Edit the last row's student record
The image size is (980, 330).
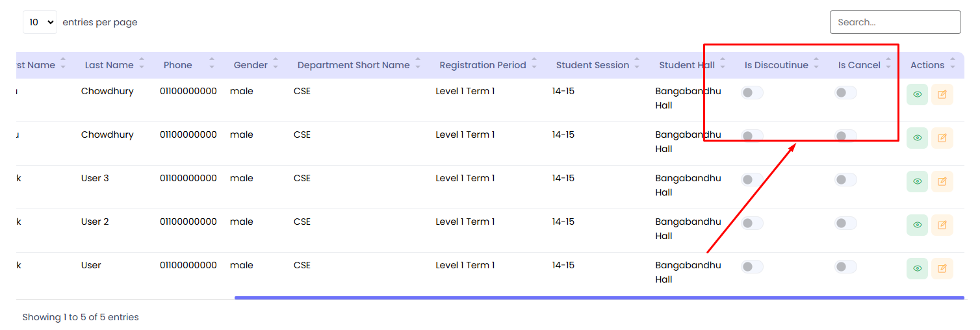tap(942, 268)
